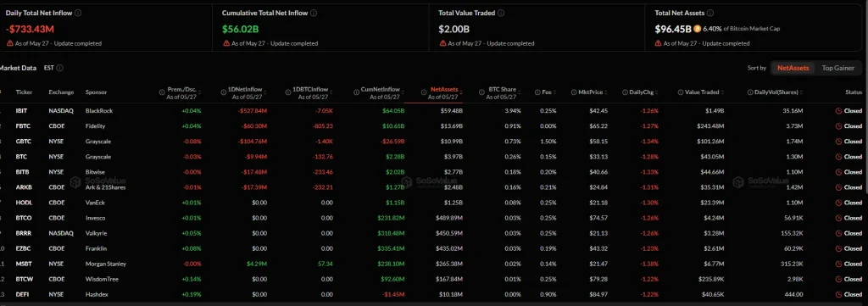
Task: Click the Status column header
Action: [854, 92]
